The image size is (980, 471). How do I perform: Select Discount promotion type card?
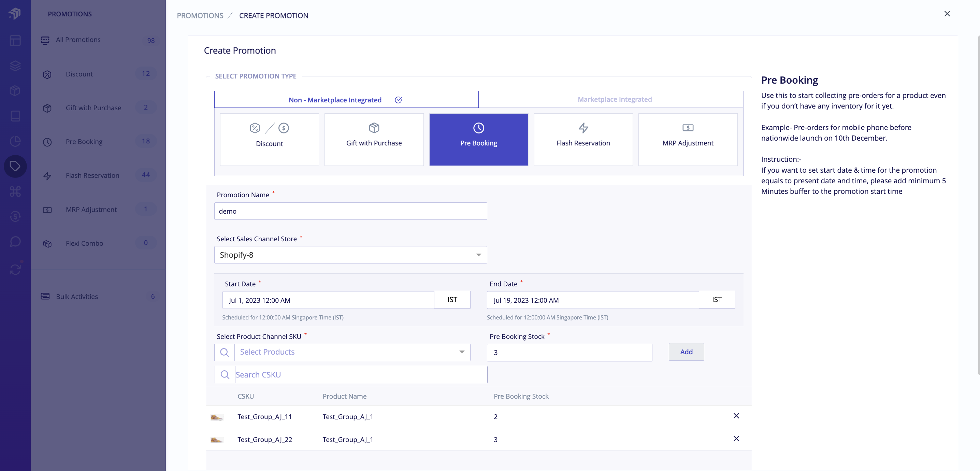pyautogui.click(x=269, y=139)
